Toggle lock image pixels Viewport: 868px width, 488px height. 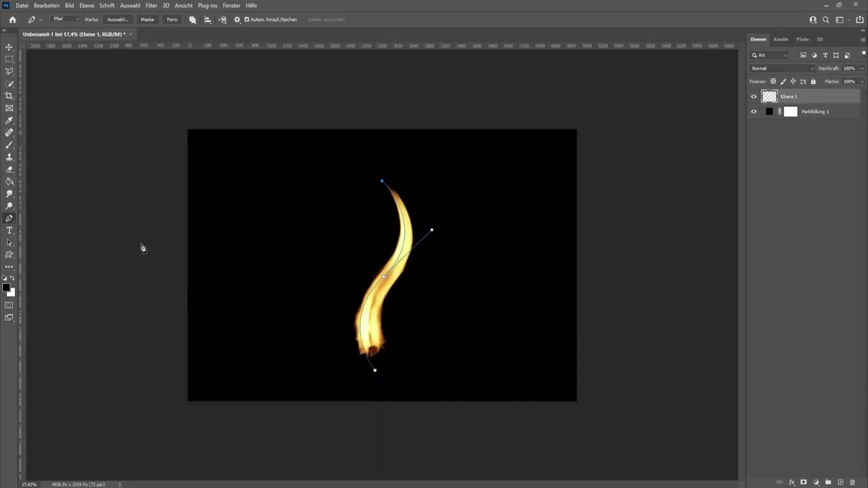pyautogui.click(x=783, y=81)
